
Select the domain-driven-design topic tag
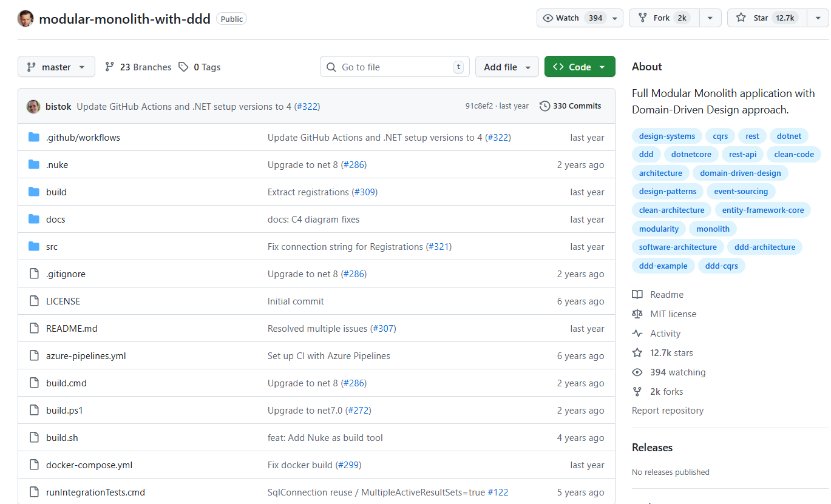click(x=741, y=173)
